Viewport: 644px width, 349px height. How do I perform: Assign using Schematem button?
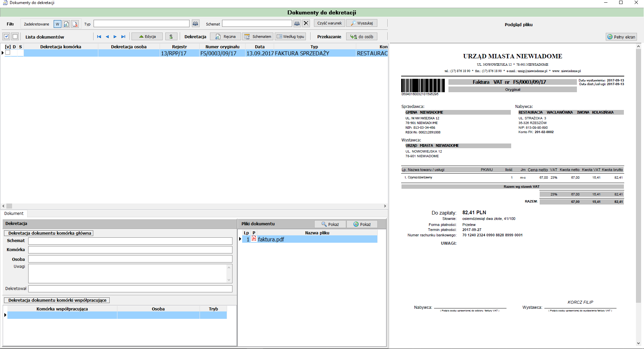tap(258, 37)
